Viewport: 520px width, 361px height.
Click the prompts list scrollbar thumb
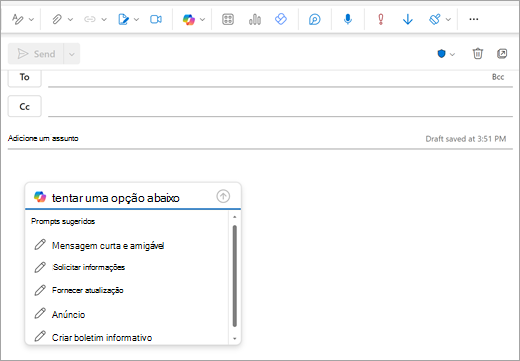(x=235, y=276)
